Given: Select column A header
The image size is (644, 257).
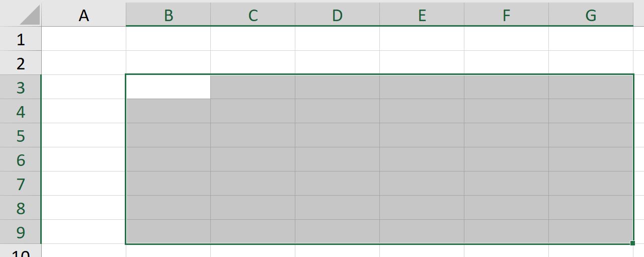Looking at the screenshot, I should coord(84,16).
